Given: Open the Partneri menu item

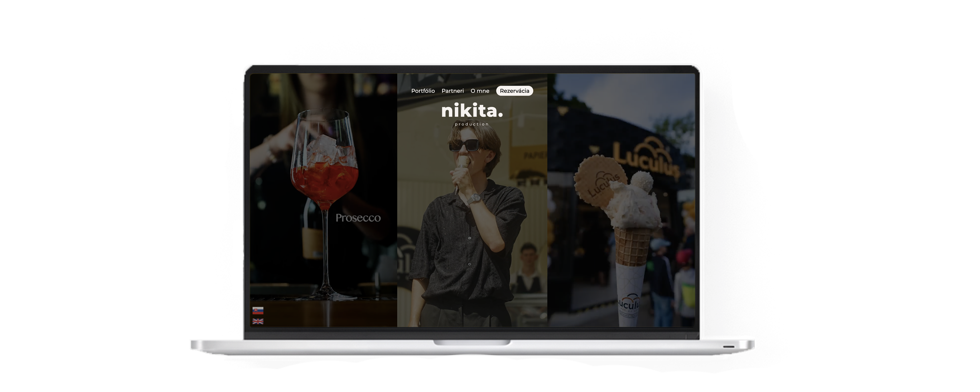Looking at the screenshot, I should pos(452,91).
